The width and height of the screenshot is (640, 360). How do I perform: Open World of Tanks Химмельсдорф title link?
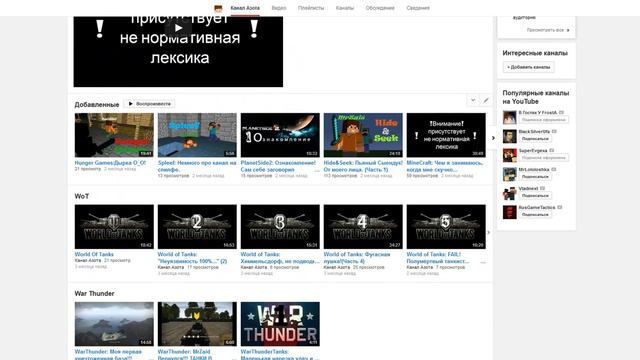(280, 257)
